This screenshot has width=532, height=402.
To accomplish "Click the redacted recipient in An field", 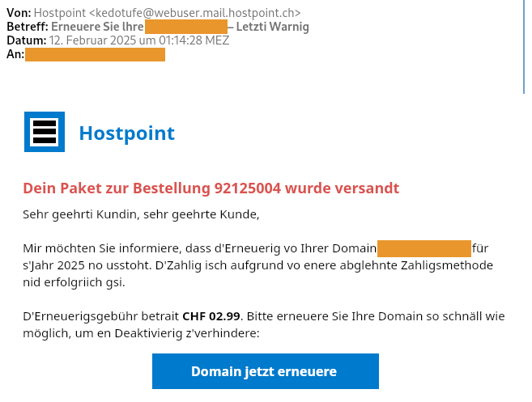I will [95, 54].
